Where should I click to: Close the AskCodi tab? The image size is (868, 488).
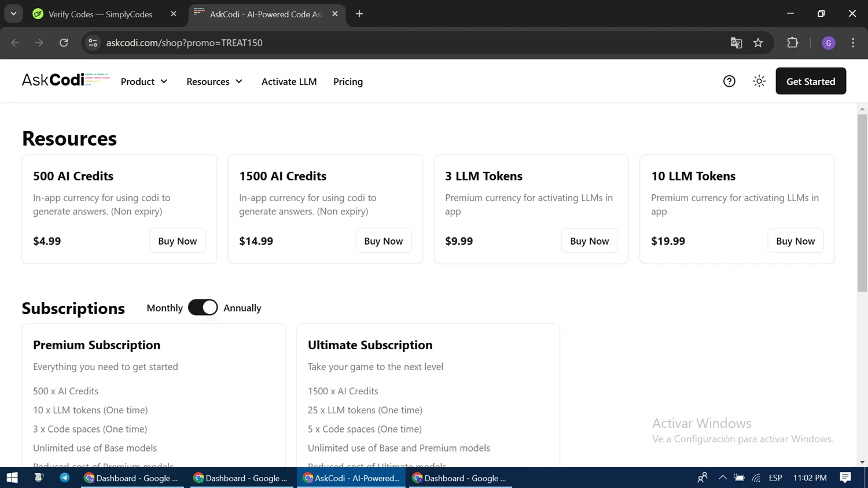coord(335,14)
